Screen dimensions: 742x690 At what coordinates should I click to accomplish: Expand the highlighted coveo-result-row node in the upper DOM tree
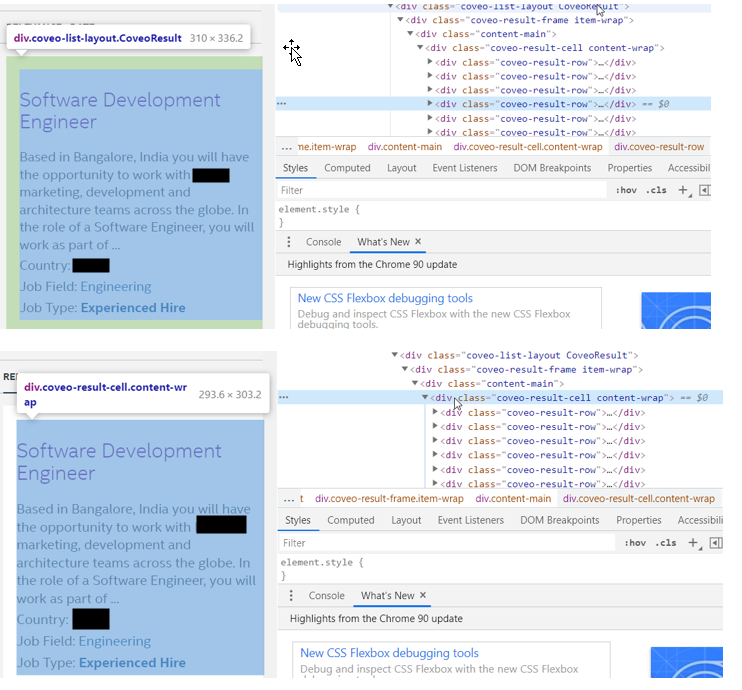click(431, 104)
